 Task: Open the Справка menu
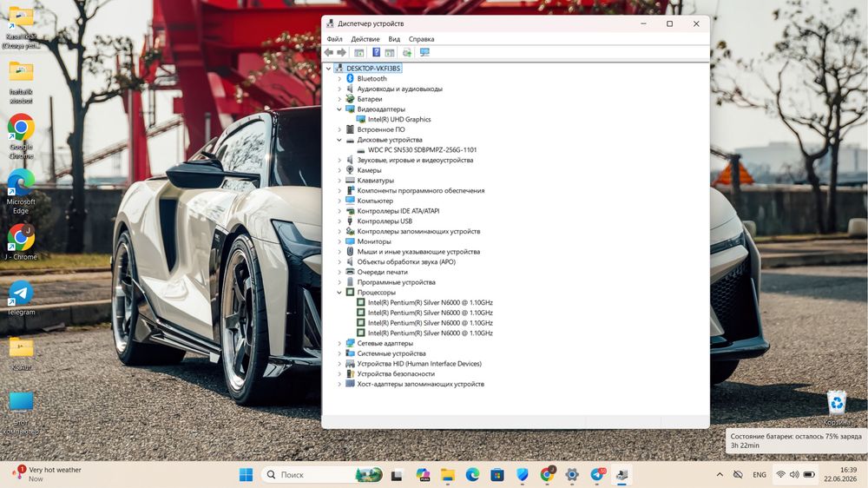point(421,39)
